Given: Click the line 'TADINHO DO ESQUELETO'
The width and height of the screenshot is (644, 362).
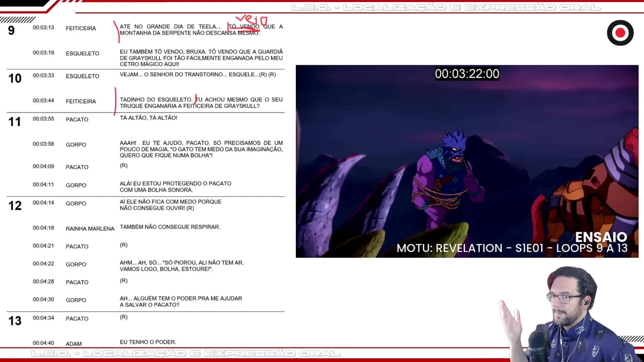Looking at the screenshot, I should pyautogui.click(x=201, y=103).
